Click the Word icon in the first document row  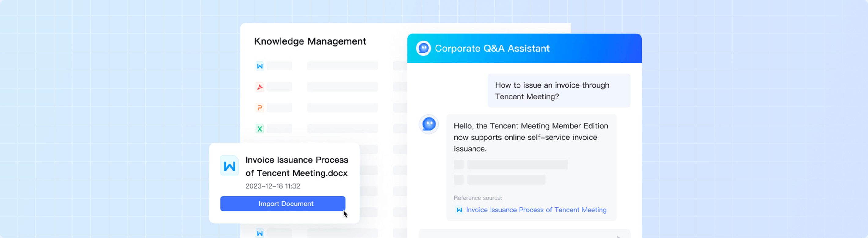pos(259,66)
